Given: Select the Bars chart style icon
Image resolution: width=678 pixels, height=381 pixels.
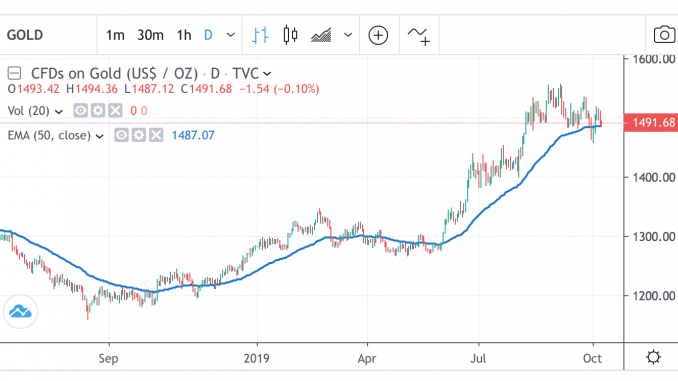Looking at the screenshot, I should click(x=260, y=35).
